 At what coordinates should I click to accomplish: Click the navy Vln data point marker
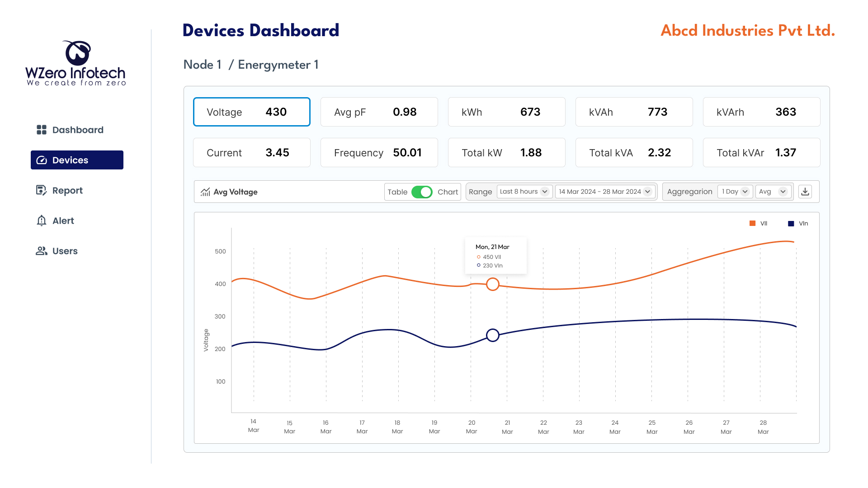click(493, 335)
